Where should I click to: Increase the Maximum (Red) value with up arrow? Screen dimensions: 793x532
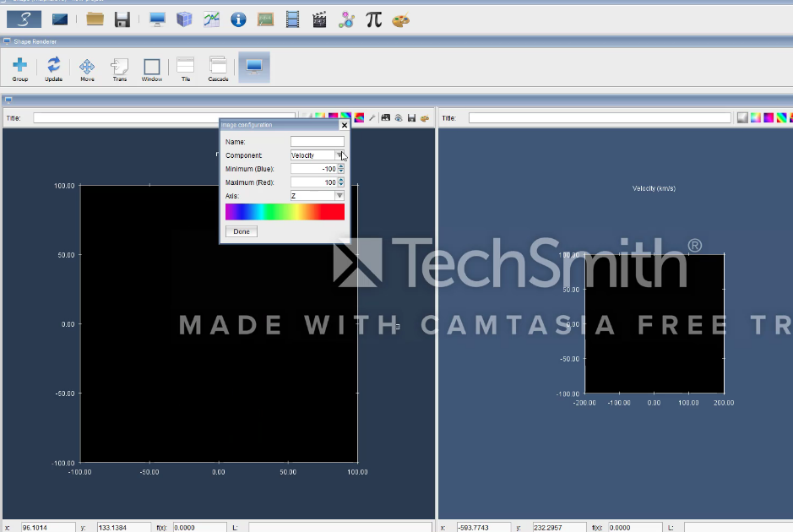(x=341, y=180)
